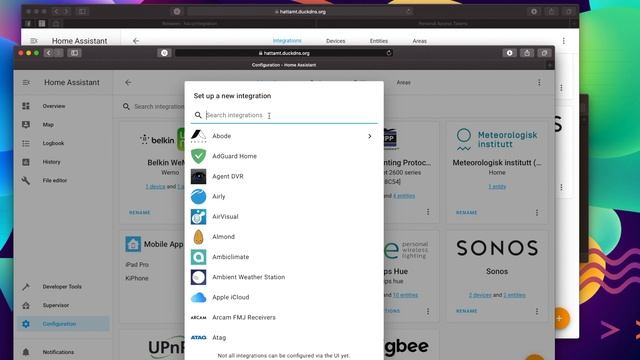The image size is (640, 360).
Task: Open Philips Hue 10 entities link
Action: (x=405, y=295)
